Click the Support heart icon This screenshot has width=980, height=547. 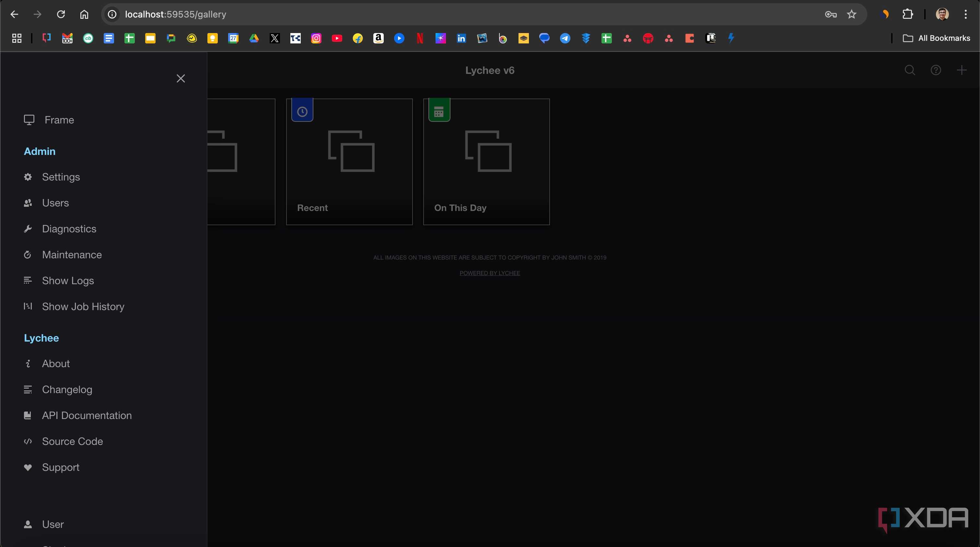pos(28,467)
